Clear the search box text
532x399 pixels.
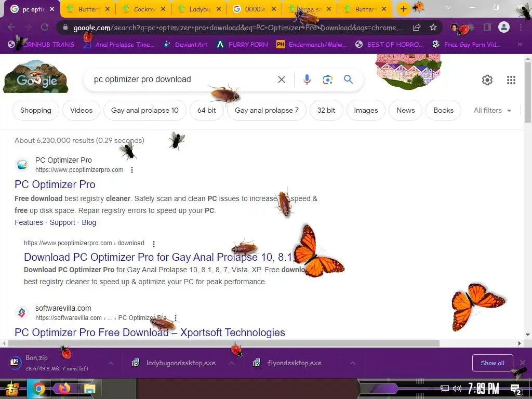[x=281, y=79]
